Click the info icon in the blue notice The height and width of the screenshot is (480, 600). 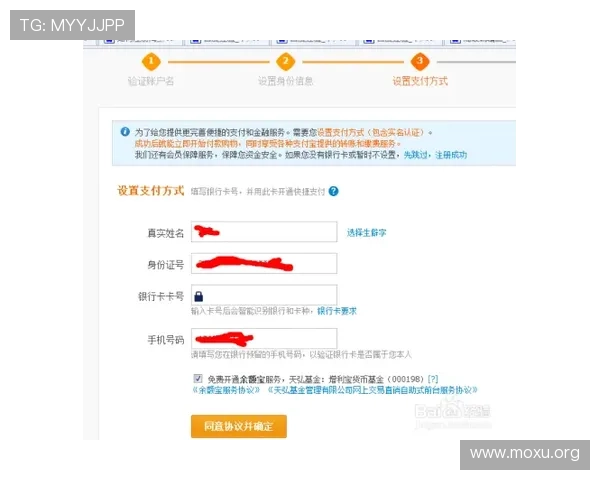125,132
